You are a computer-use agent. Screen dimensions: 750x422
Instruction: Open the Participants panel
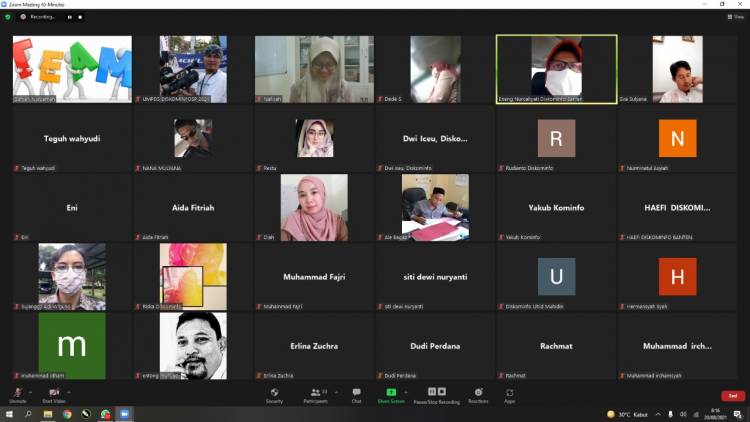click(315, 394)
